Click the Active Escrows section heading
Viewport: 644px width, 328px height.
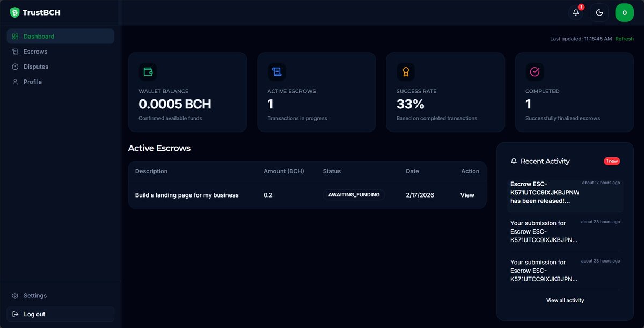(x=159, y=148)
